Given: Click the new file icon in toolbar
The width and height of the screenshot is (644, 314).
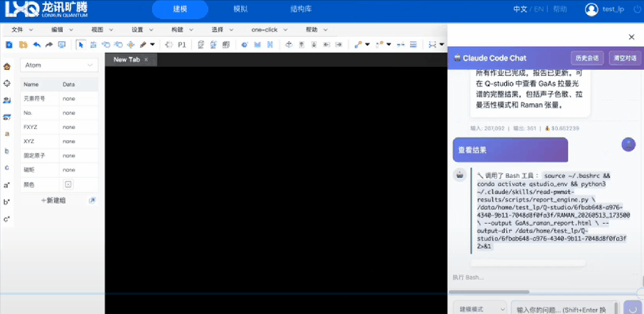Looking at the screenshot, I should pyautogui.click(x=9, y=44).
